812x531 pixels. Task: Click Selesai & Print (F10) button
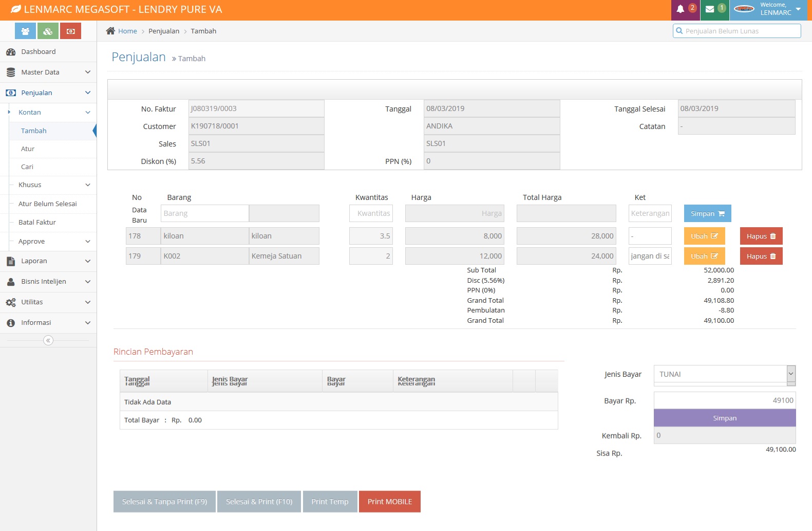click(259, 502)
